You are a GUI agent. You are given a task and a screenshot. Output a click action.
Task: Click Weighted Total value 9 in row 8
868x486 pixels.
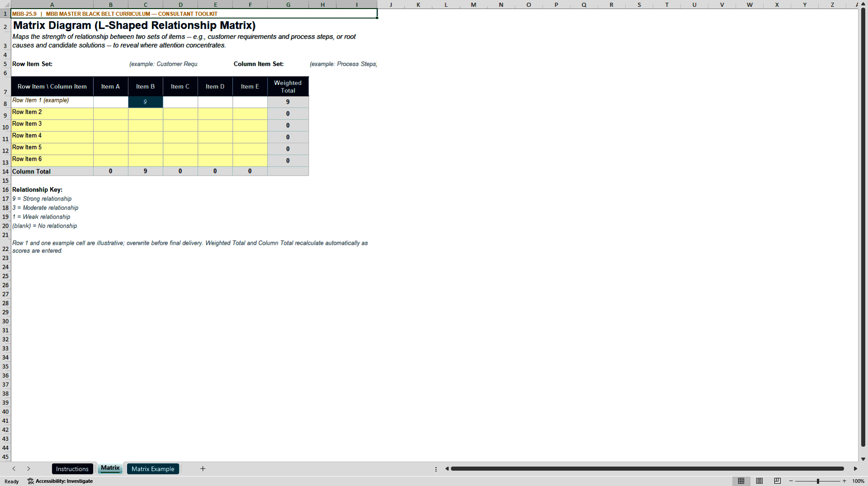pos(288,102)
